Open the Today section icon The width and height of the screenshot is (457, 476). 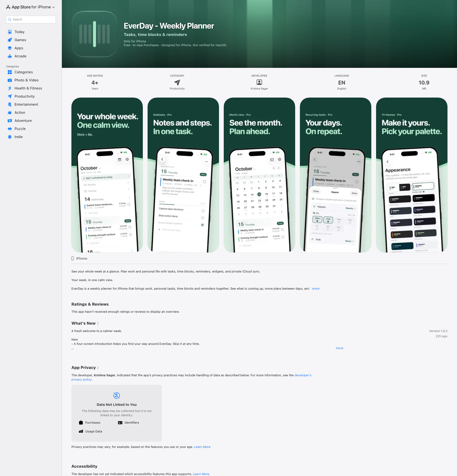(x=10, y=32)
